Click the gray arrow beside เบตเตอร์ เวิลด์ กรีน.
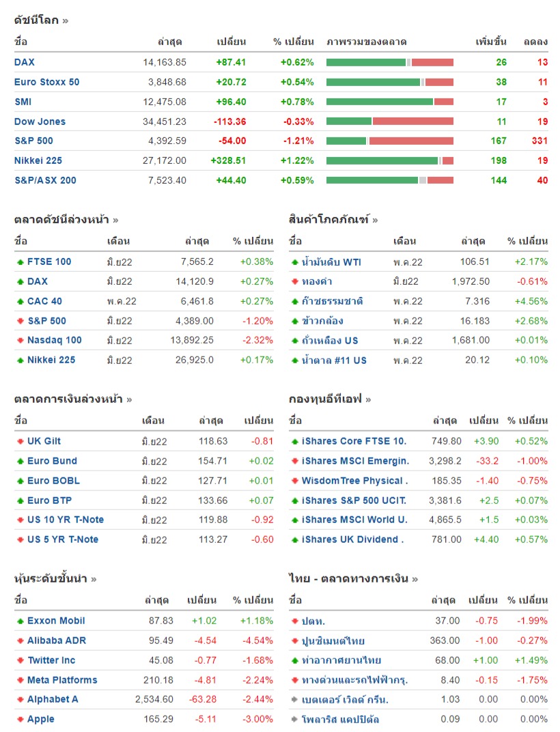Viewport: 560px width, 732px height. point(295,699)
